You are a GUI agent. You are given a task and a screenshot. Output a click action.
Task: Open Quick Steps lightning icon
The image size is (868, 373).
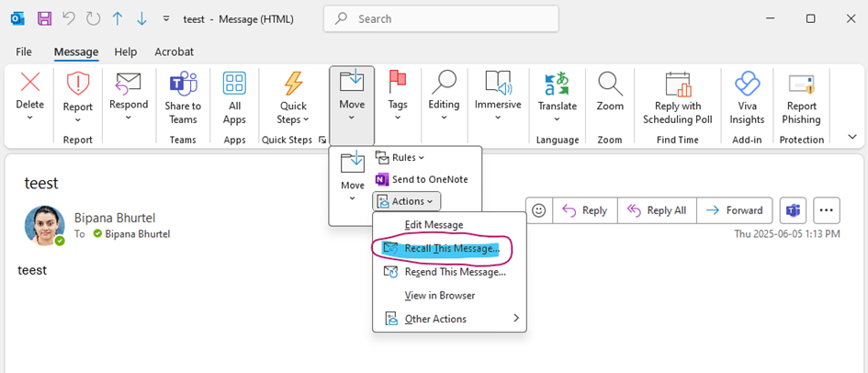pyautogui.click(x=293, y=85)
